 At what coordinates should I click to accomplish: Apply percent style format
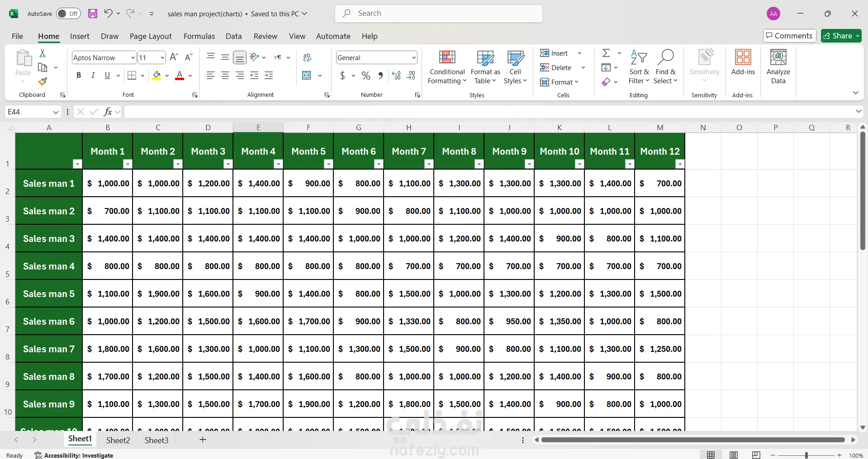366,76
